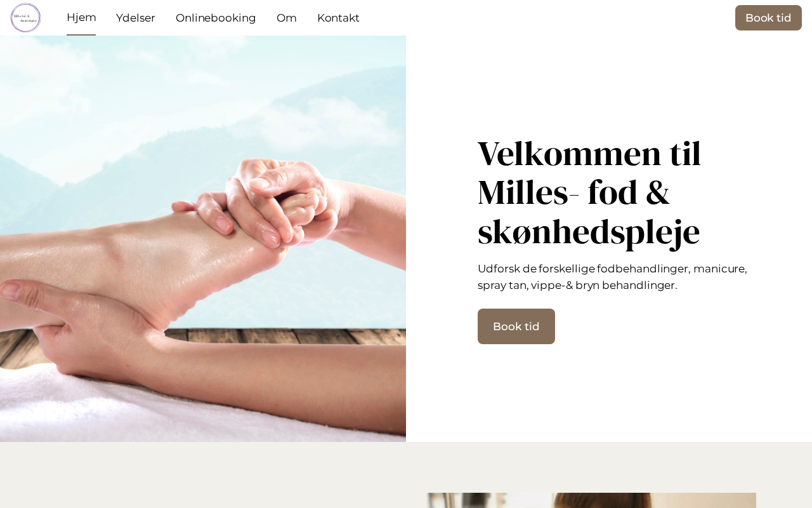Image resolution: width=812 pixels, height=508 pixels.
Task: Click the hands massaging the foot in the photo
Action: 266,203
